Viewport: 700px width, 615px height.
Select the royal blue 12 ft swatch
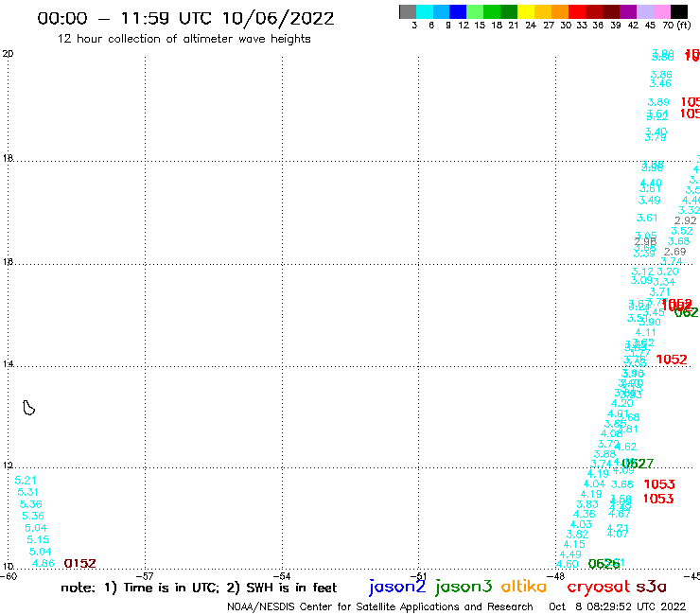[x=458, y=11]
